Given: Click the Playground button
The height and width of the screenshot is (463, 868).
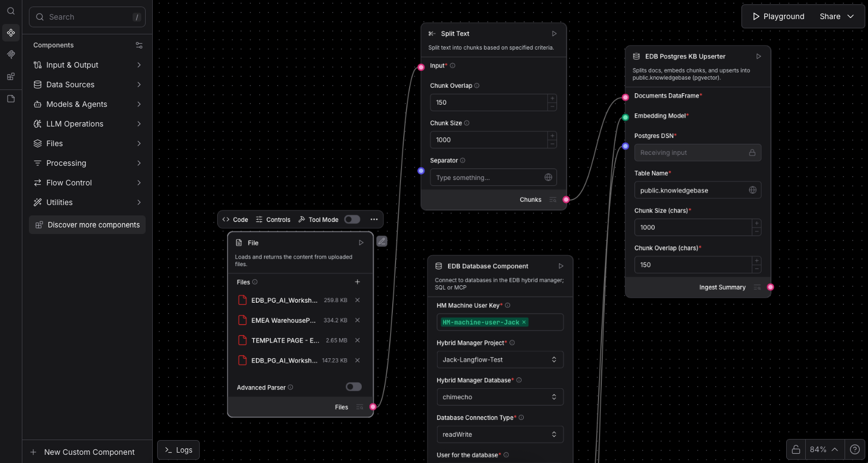Looking at the screenshot, I should pos(778,16).
